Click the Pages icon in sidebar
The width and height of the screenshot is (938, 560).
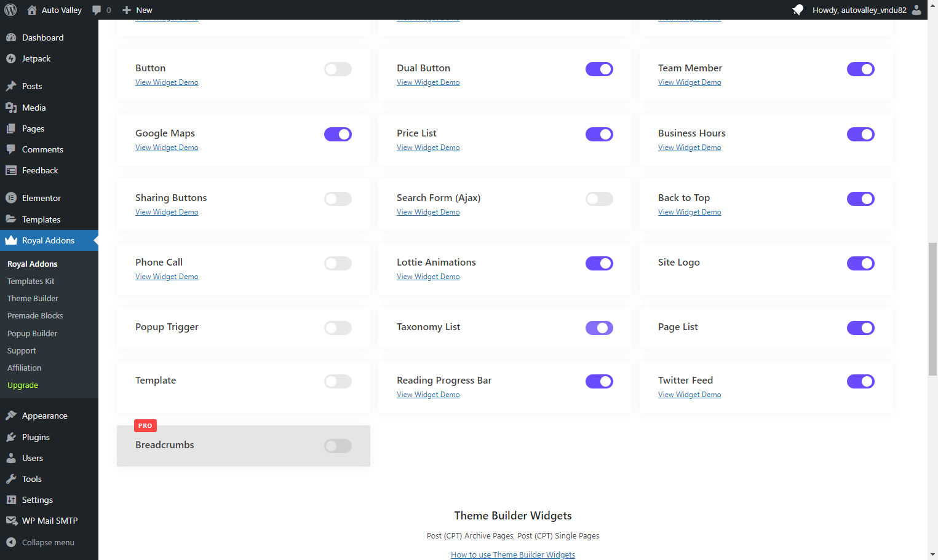(11, 128)
